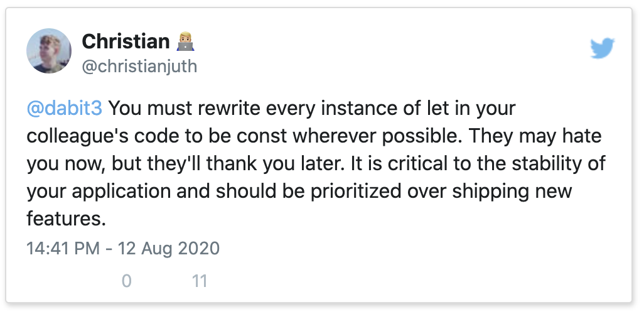The width and height of the screenshot is (644, 314).
Task: Visit the @christianjuth handle link
Action: [139, 66]
